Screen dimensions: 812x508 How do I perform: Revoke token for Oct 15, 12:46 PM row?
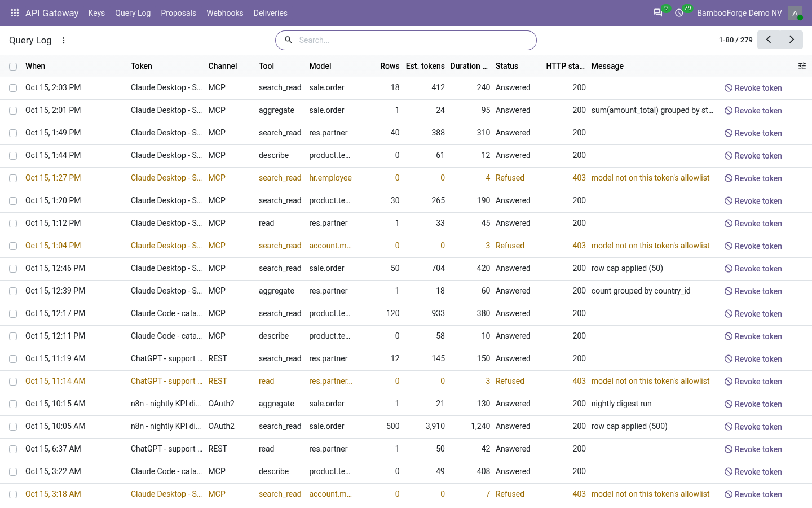point(753,269)
